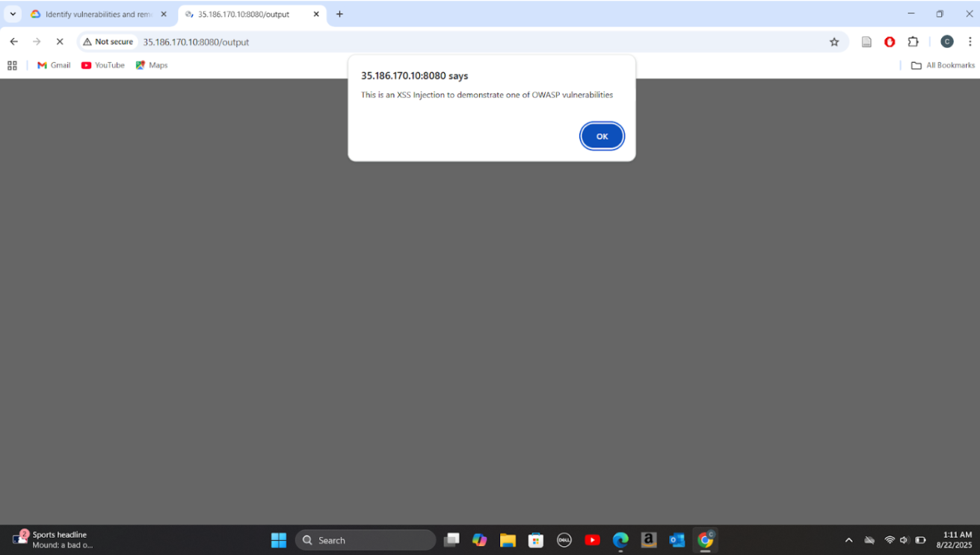Screen dimensions: 980x555
Task: Open the YouTube bookmark
Action: [x=103, y=65]
